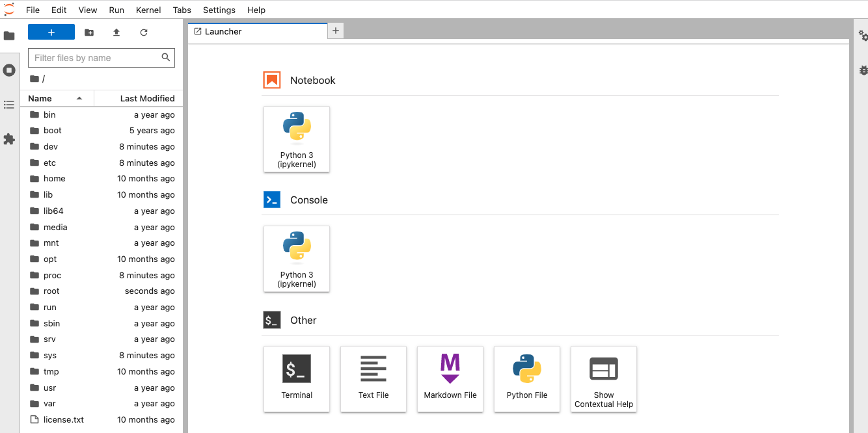Switch to the Launcher tab

point(223,31)
